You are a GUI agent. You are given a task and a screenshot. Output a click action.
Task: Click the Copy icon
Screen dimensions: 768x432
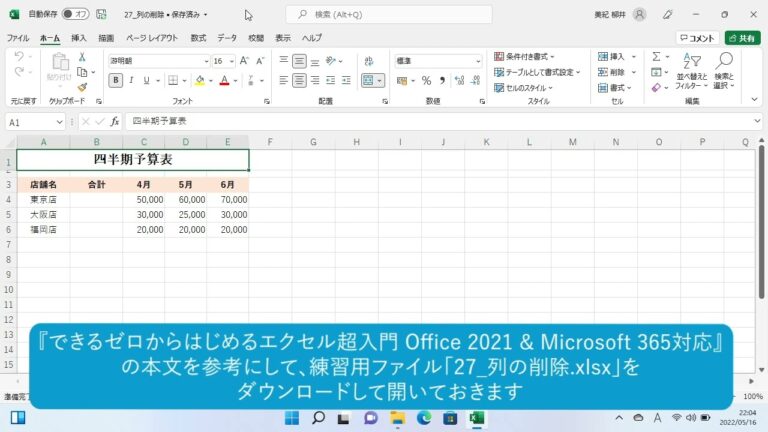click(82, 72)
